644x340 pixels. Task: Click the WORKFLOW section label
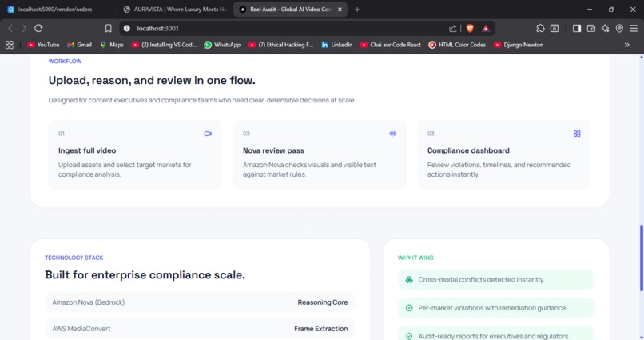[65, 62]
